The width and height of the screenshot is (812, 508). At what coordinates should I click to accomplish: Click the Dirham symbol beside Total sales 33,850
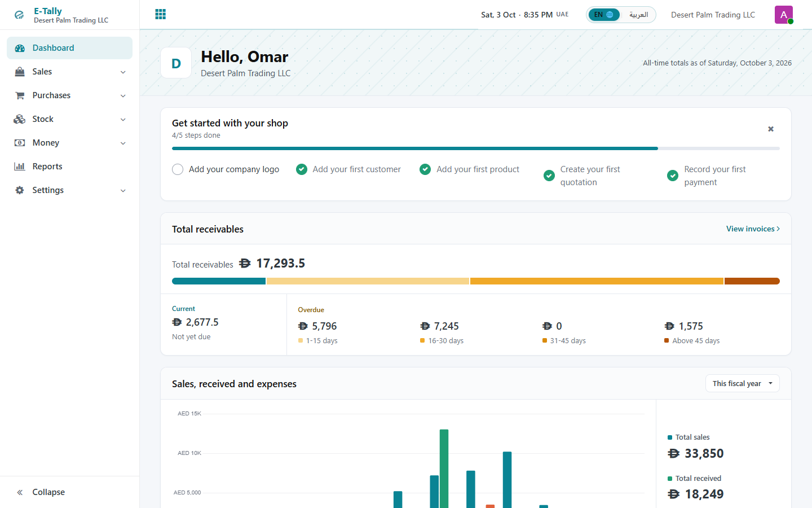point(674,453)
